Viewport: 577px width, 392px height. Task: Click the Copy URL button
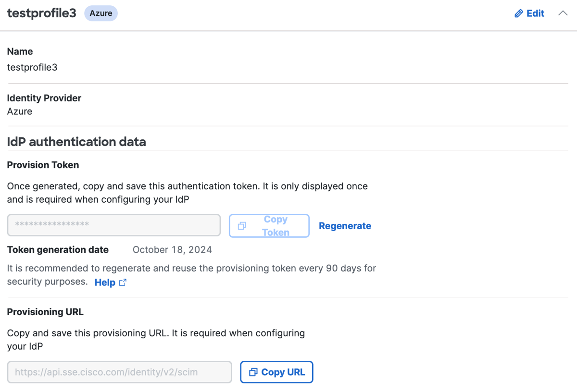(x=276, y=372)
